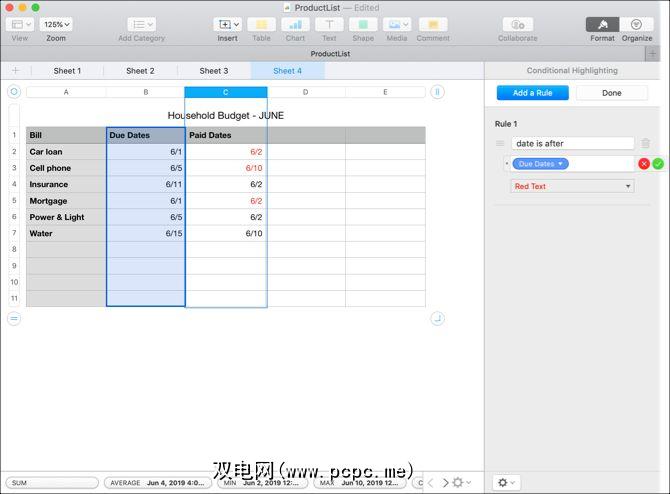670x494 pixels.
Task: Switch to the Sheet 1 tab
Action: coord(67,71)
